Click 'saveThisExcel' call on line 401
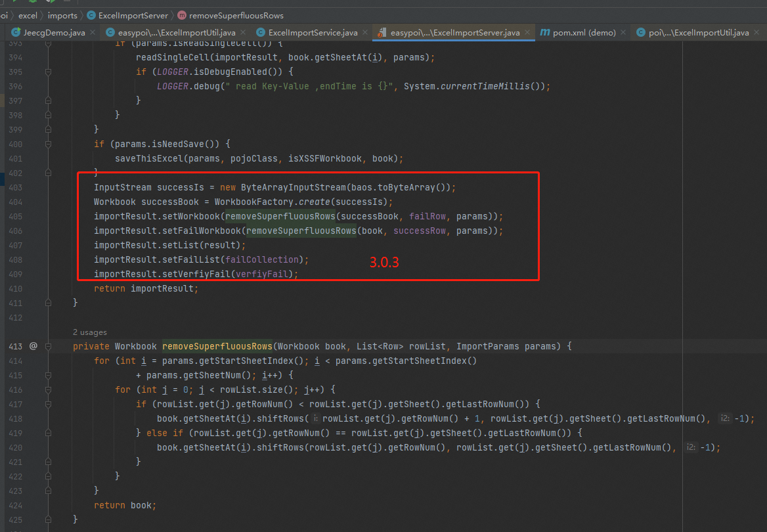 (148, 158)
